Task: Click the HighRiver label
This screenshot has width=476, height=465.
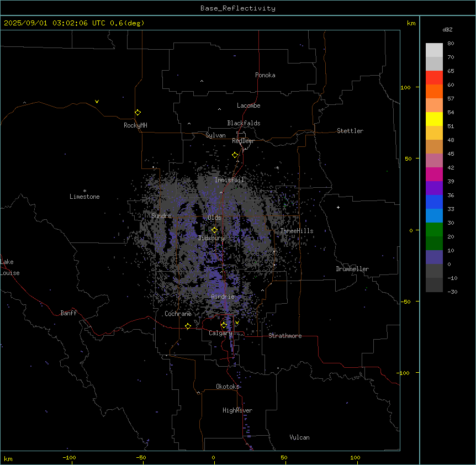Action: pos(237,411)
